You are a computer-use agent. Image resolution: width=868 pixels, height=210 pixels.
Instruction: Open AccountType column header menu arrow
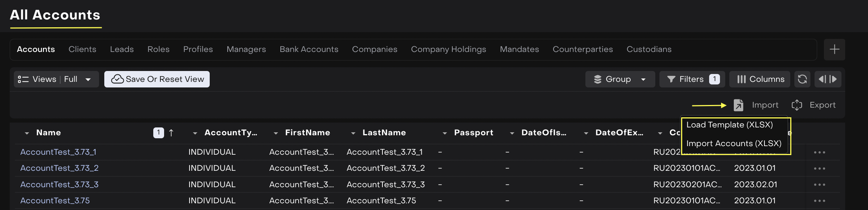pyautogui.click(x=195, y=133)
